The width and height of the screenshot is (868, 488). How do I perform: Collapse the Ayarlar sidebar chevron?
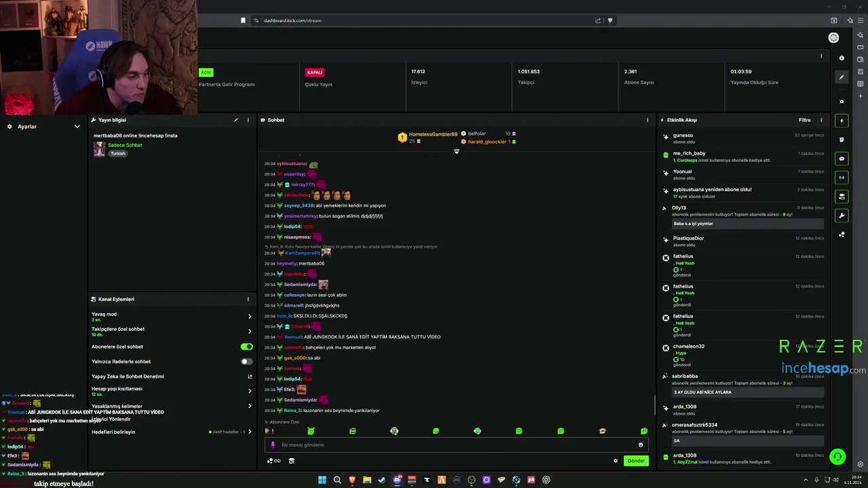tap(77, 127)
